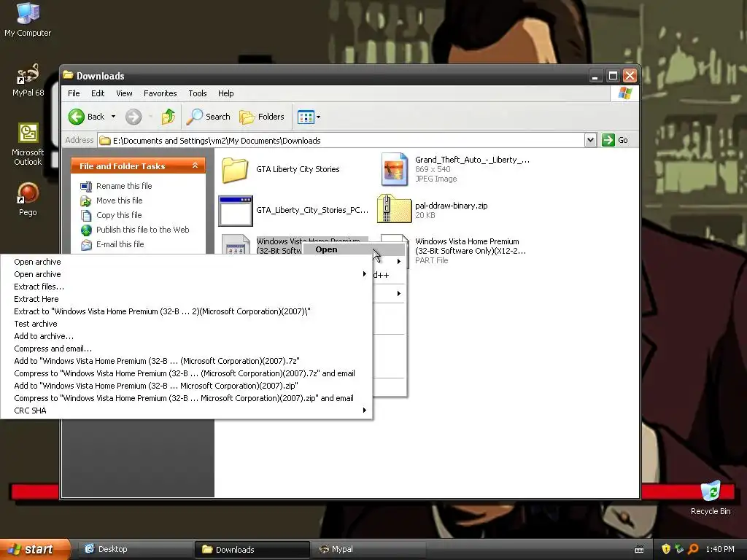The width and height of the screenshot is (747, 560).
Task: Open the Recycle Bin icon
Action: point(711,498)
